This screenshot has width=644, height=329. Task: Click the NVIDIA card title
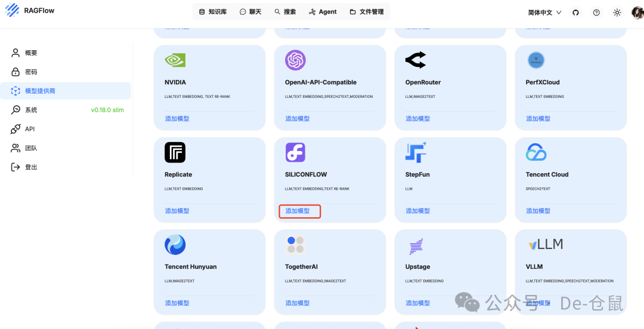175,82
